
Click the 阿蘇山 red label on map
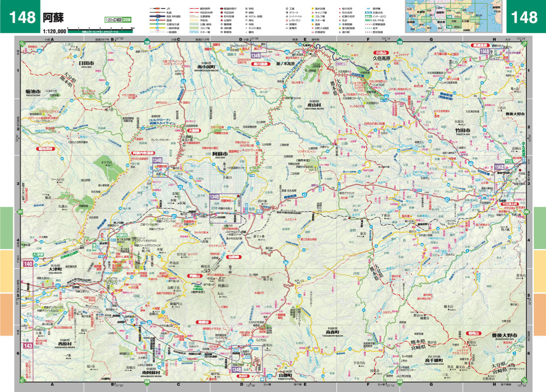click(194, 276)
